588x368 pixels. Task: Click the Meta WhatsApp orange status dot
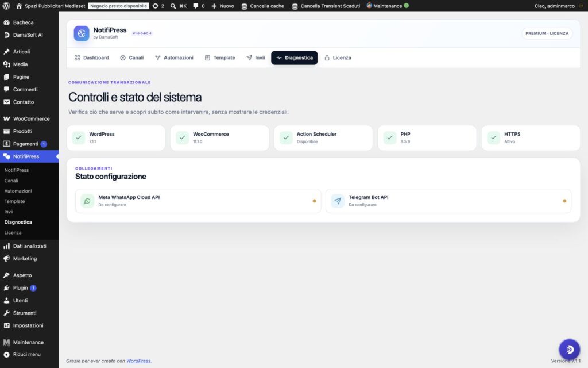[x=314, y=201]
